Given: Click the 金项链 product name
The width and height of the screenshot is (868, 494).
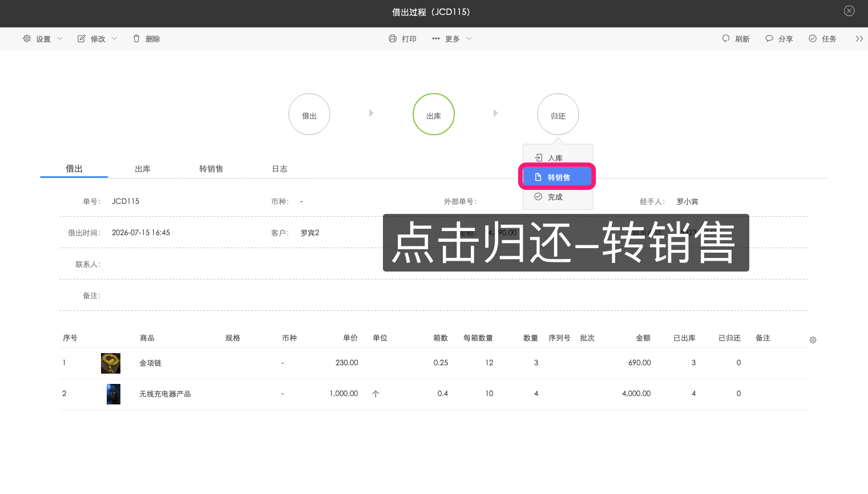Looking at the screenshot, I should pos(151,363).
